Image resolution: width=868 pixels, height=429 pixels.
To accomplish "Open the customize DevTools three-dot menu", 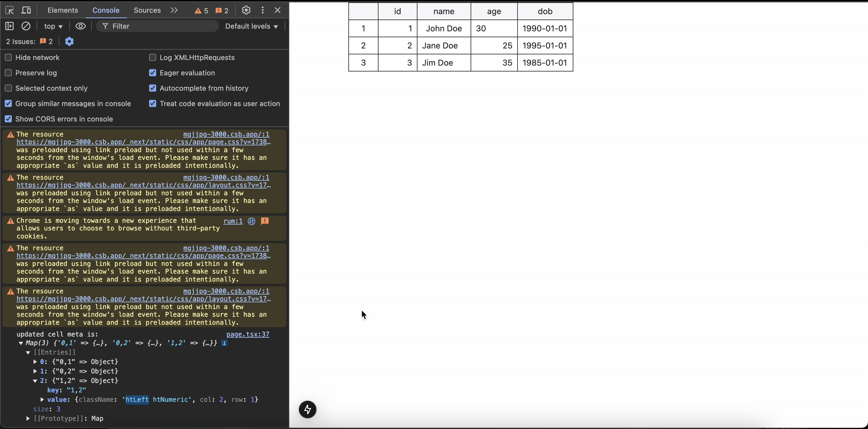I will pos(263,10).
